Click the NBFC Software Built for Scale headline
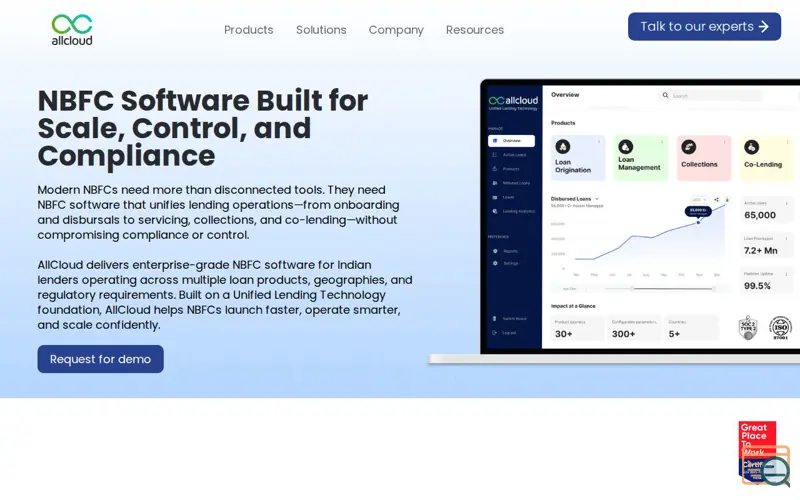Viewport: 800px width, 500px height. (203, 128)
